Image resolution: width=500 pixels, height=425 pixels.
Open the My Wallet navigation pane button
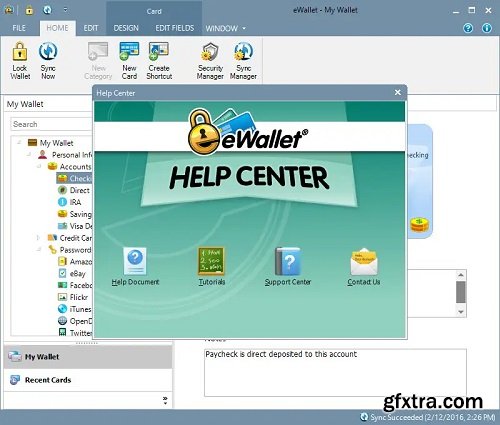tap(88, 357)
